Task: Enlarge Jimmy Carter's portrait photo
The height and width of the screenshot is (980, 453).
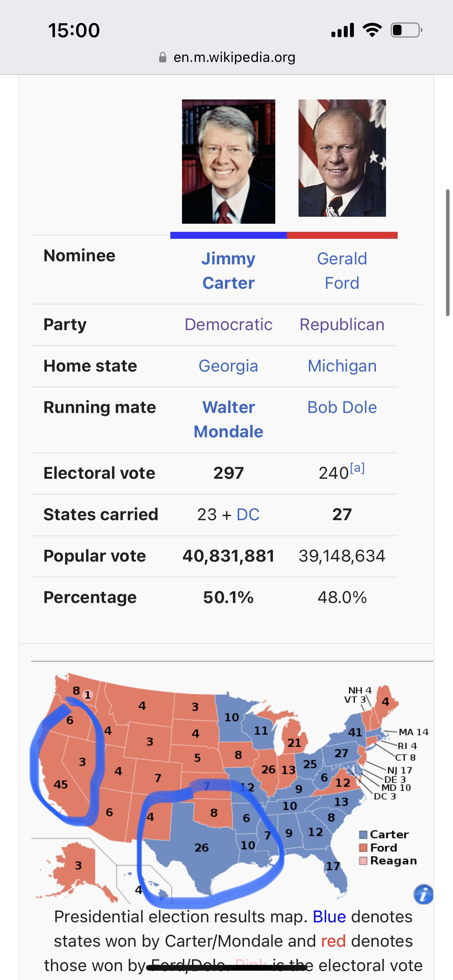Action: point(228,161)
